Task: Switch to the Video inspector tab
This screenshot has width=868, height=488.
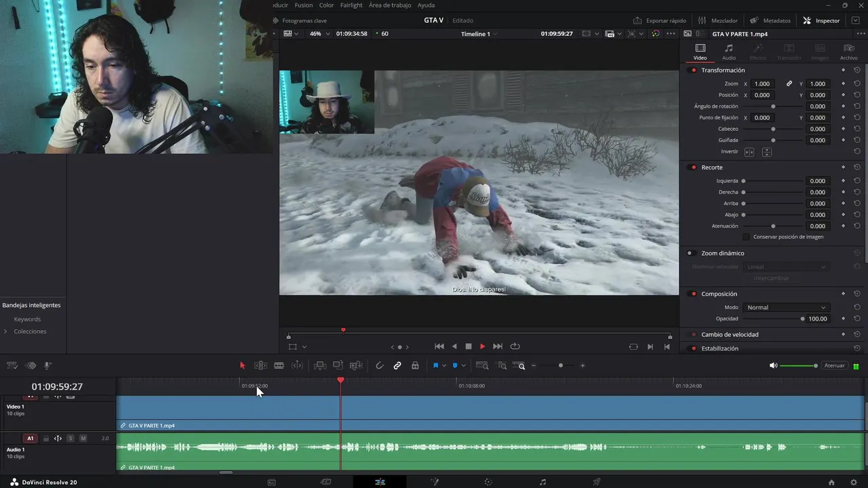Action: (x=700, y=52)
